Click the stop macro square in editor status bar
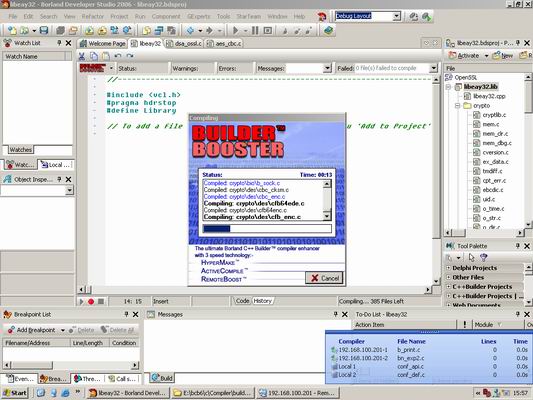The image size is (533, 400). [101, 301]
